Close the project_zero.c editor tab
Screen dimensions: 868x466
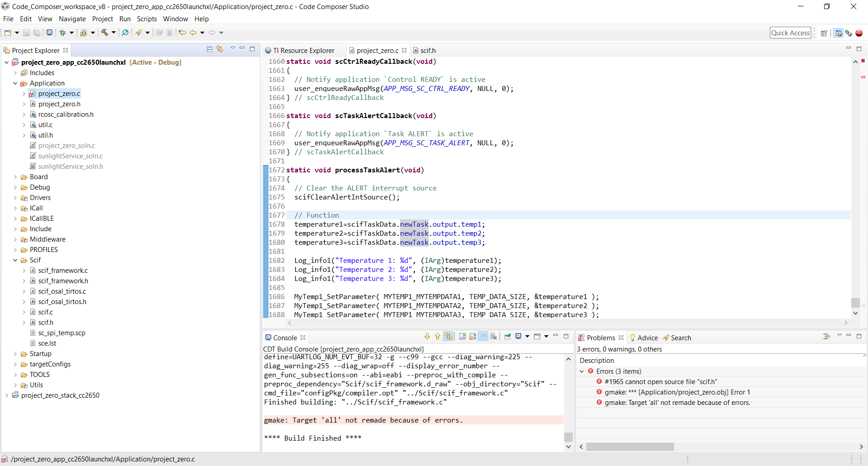pyautogui.click(x=404, y=50)
